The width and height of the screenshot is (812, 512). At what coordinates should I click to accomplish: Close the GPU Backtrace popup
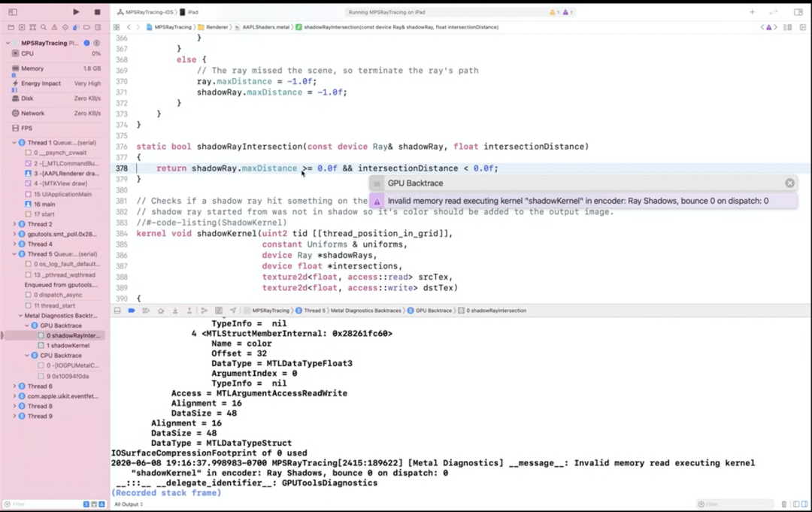point(789,183)
